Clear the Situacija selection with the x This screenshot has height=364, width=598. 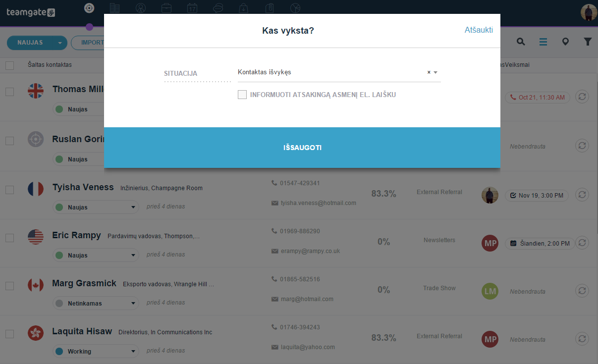coord(429,72)
